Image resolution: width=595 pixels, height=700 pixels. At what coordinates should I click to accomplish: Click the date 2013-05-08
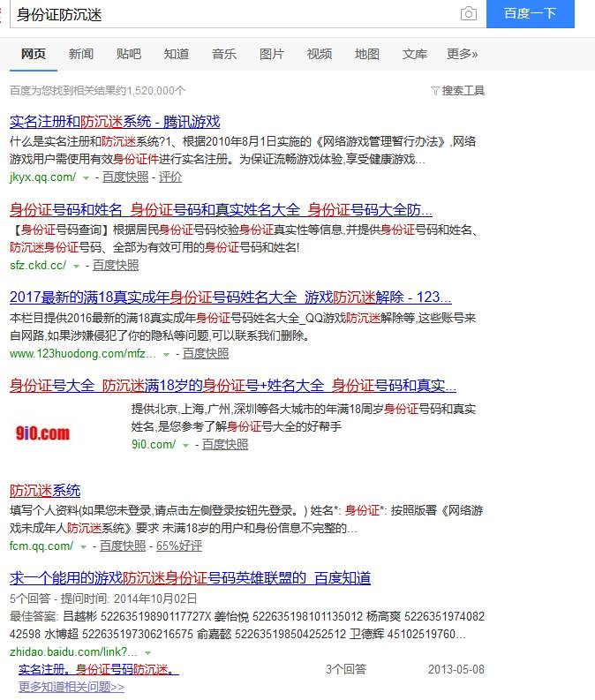tap(456, 669)
